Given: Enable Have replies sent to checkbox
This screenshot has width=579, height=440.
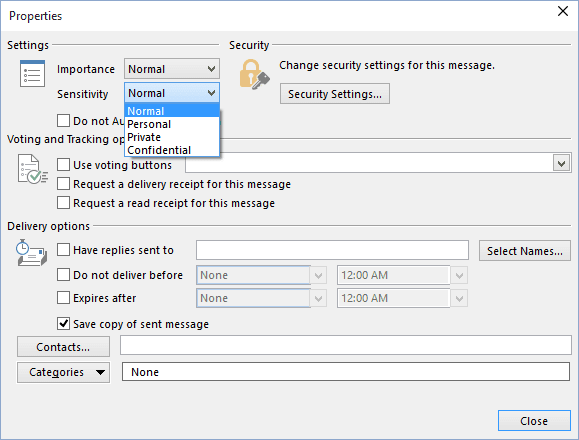Looking at the screenshot, I should 64,250.
